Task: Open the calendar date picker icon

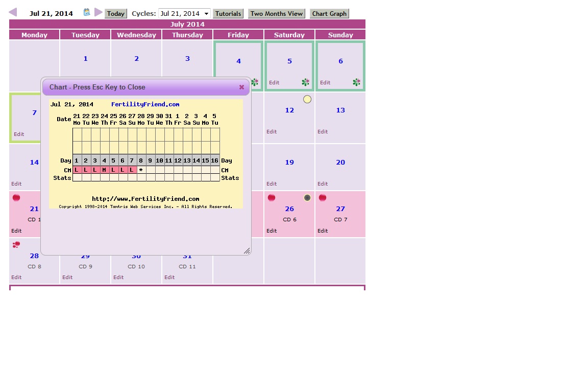Action: click(x=87, y=12)
